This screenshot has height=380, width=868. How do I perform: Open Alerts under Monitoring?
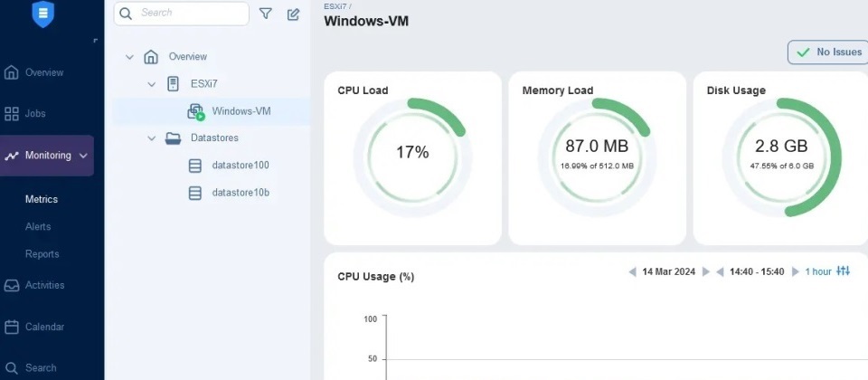38,226
